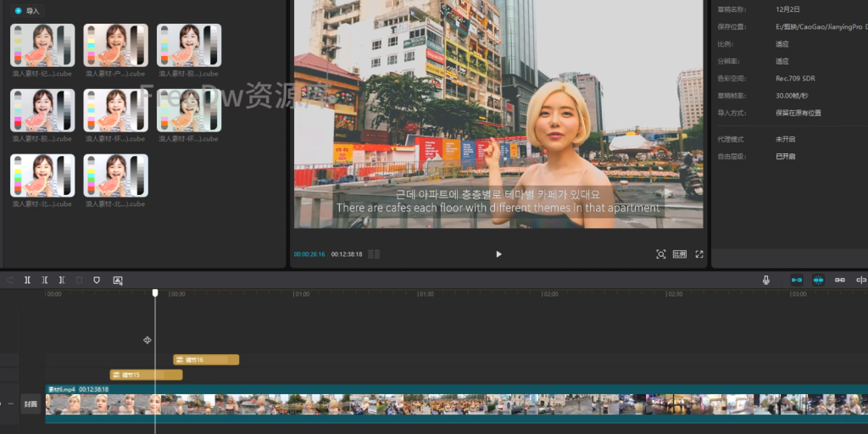Image resolution: width=868 pixels, height=434 pixels.
Task: Click the 代理模式 label
Action: tap(730, 139)
